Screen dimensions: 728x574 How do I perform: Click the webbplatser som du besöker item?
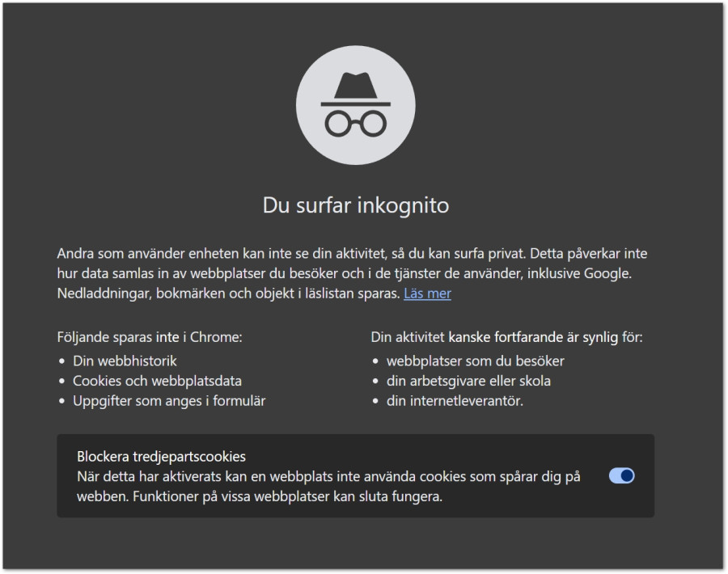pos(476,361)
